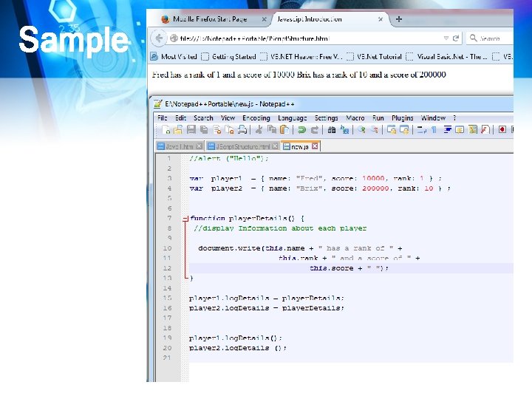Open the Getting Started bookmark

coord(228,57)
